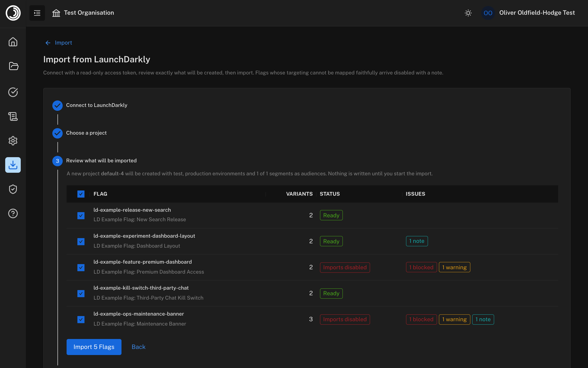Click 1 warning badge on maintenance-banner row
Image resolution: width=588 pixels, height=368 pixels.
tap(454, 319)
